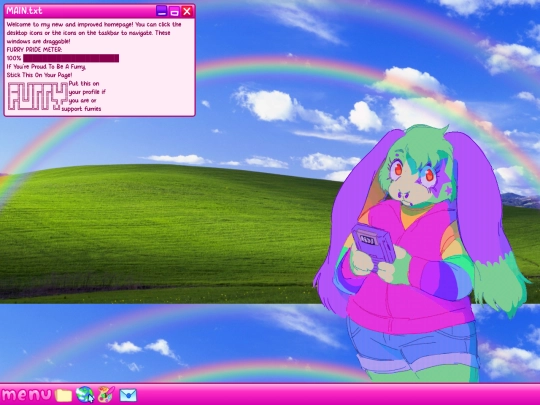540x405 pixels.
Task: Click the MAIN.txt window title text
Action: point(24,11)
